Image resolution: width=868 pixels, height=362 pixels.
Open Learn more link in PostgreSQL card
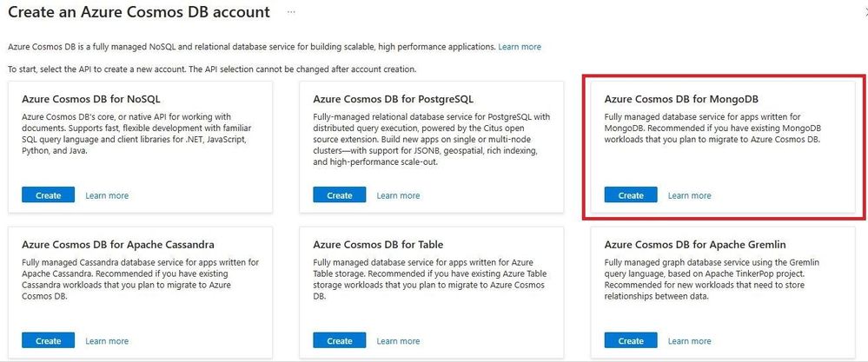click(398, 195)
